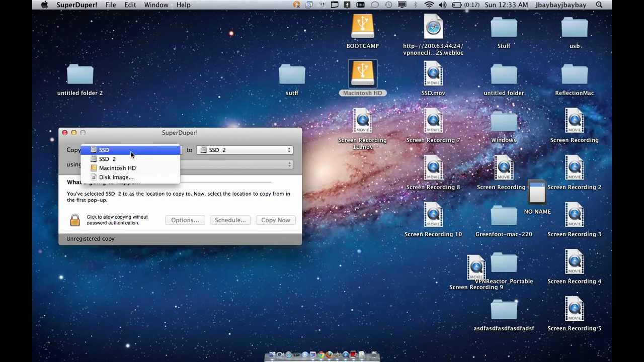The width and height of the screenshot is (644, 362).
Task: Select the vpnonecli webloc file icon
Action: pos(433,26)
